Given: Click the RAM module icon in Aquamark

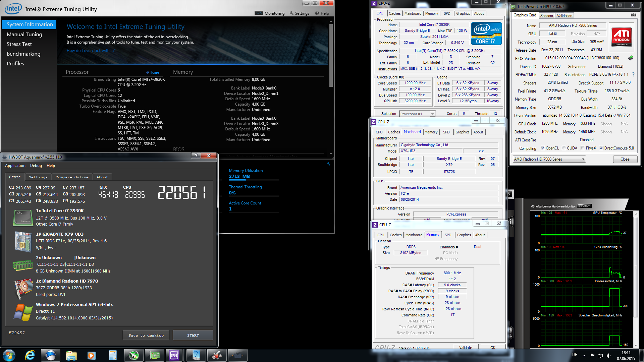Looking at the screenshot, I should [x=23, y=265].
